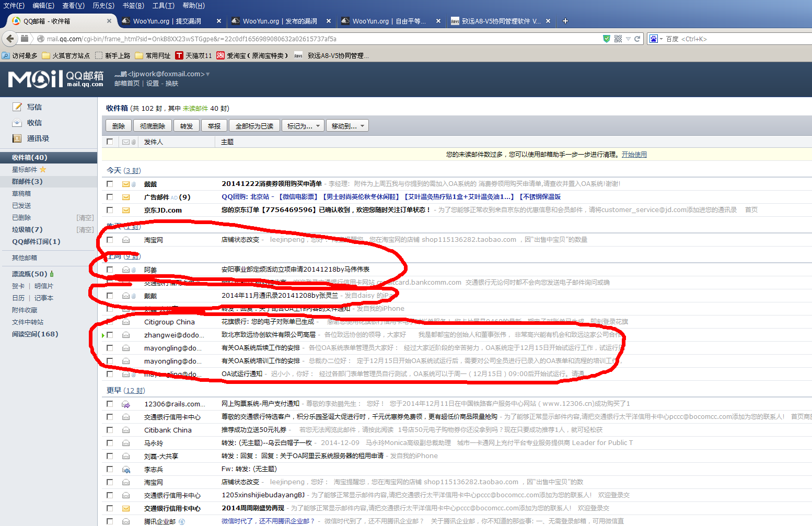Close the QQ邮箱 browser tab
This screenshot has height=526, width=812.
click(109, 21)
